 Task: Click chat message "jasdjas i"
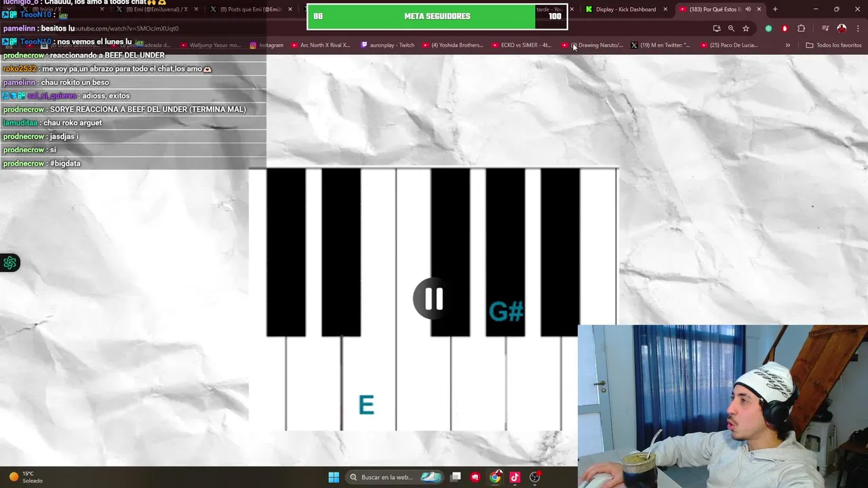click(x=64, y=136)
